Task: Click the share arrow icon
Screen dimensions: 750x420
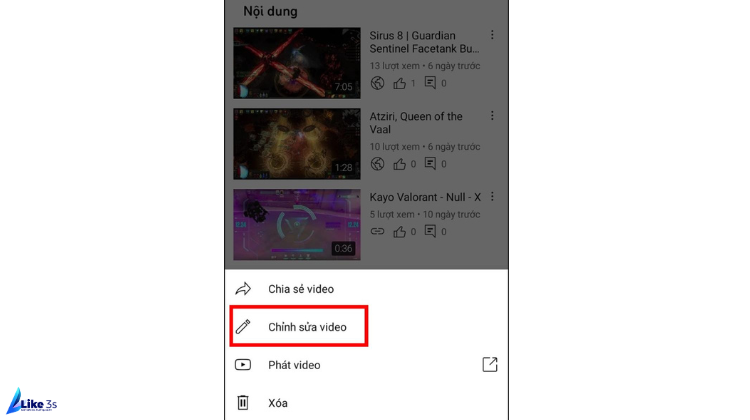Action: [243, 289]
